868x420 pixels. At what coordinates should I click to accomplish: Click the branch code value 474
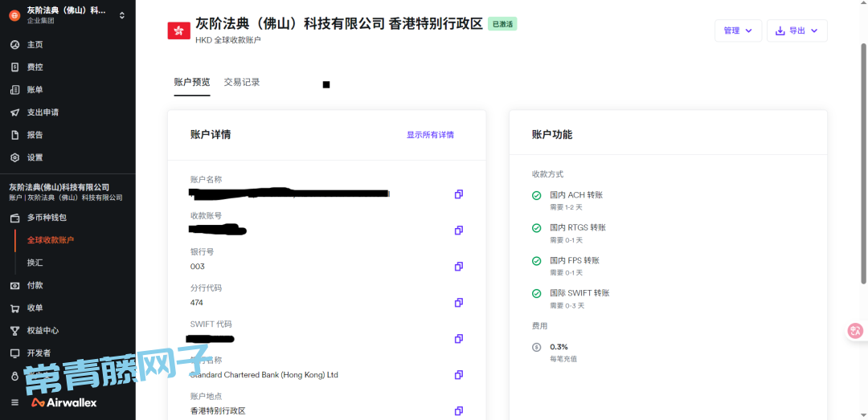point(197,303)
